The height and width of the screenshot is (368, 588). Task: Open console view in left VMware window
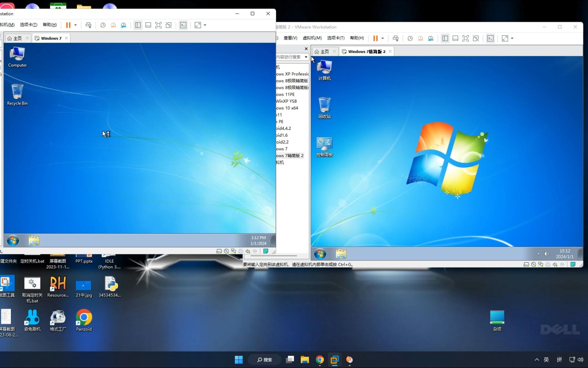(x=183, y=25)
